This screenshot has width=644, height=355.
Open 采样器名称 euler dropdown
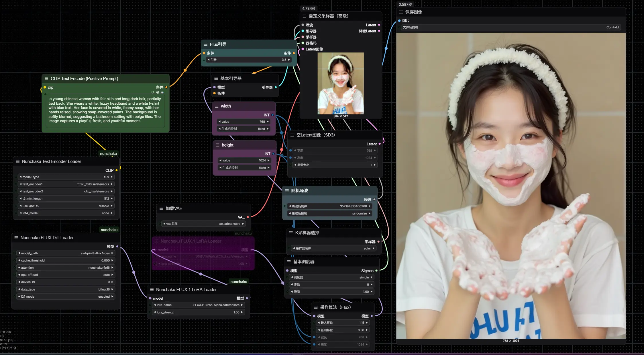tap(334, 248)
